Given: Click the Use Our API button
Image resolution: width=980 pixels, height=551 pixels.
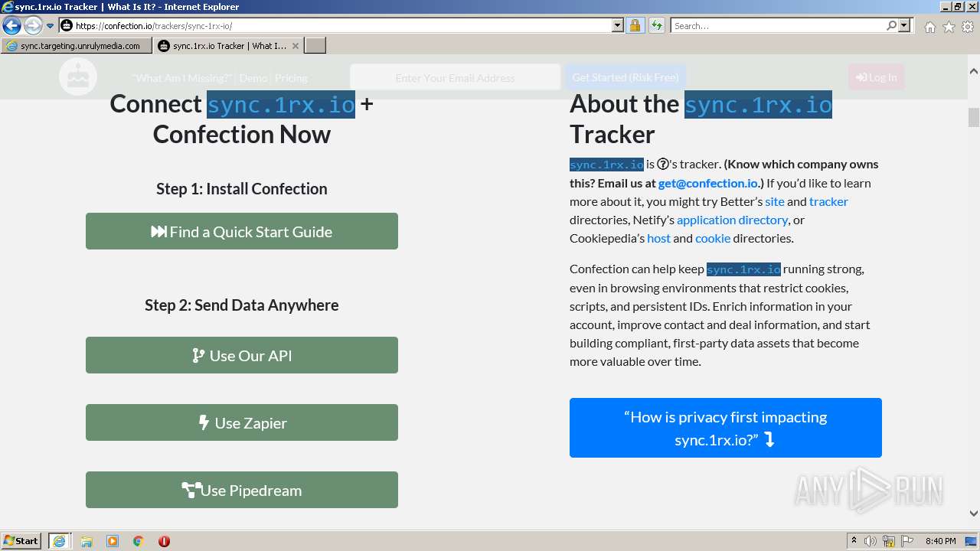Looking at the screenshot, I should (x=242, y=355).
